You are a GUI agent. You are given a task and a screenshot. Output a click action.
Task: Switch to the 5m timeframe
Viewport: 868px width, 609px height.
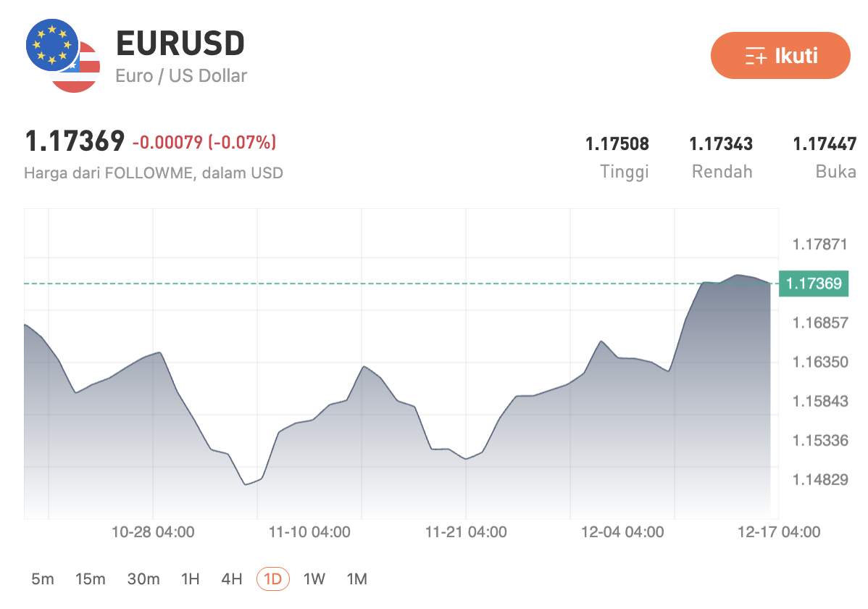click(x=42, y=579)
